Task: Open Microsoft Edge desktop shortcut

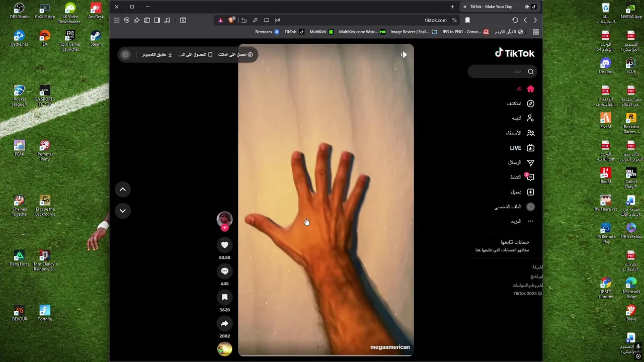Action: pos(631,288)
